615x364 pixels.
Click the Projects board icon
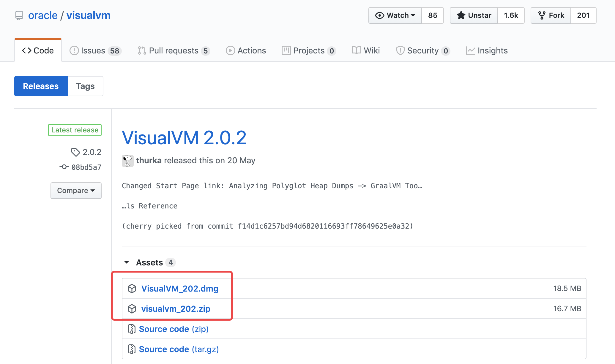tap(286, 50)
